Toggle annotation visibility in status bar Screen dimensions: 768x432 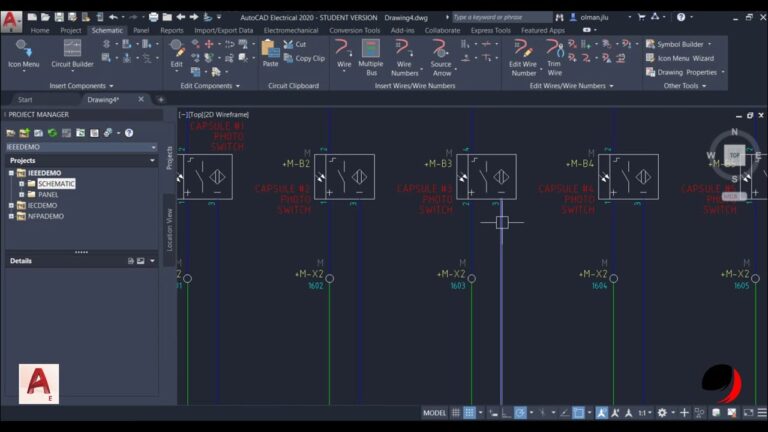(601, 413)
